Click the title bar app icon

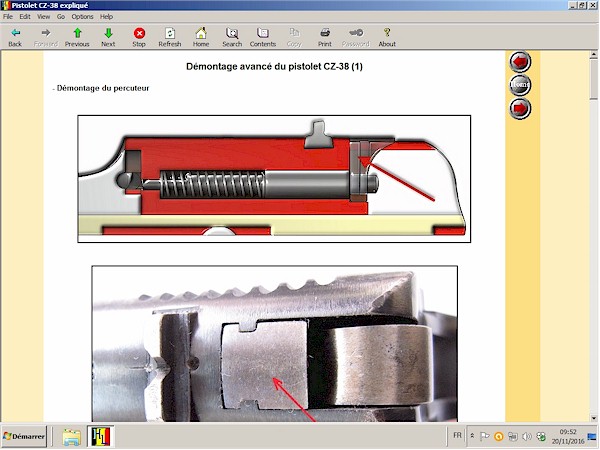point(5,5)
